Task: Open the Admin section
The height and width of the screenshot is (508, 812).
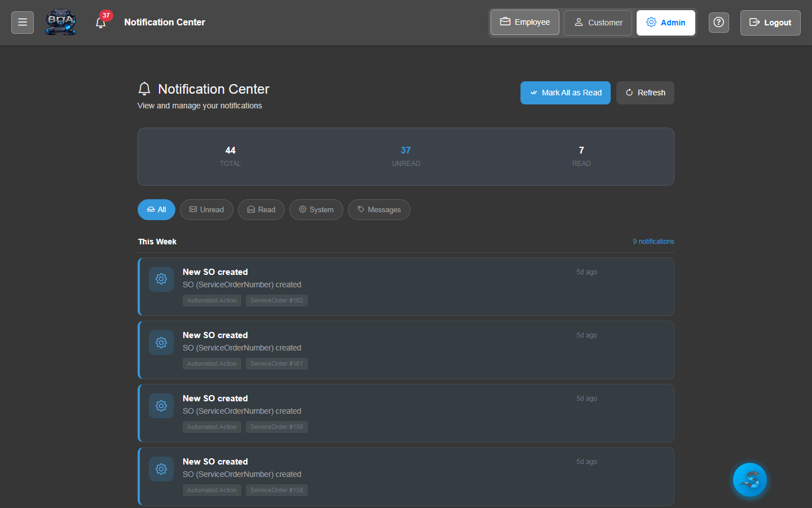Action: pos(666,23)
